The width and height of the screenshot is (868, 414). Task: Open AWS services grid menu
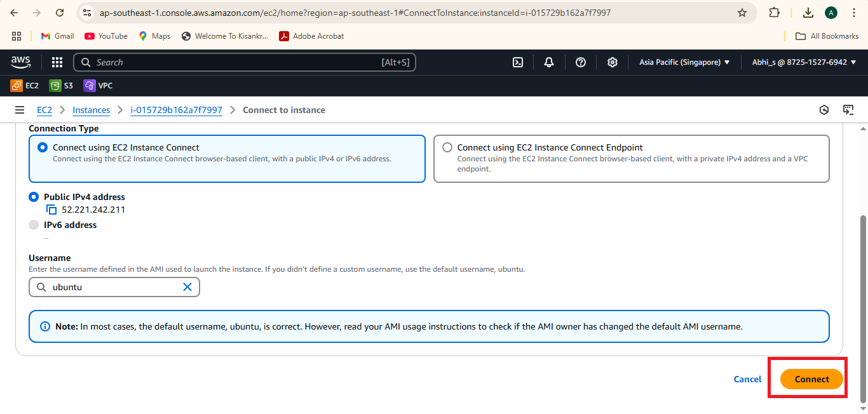point(57,62)
